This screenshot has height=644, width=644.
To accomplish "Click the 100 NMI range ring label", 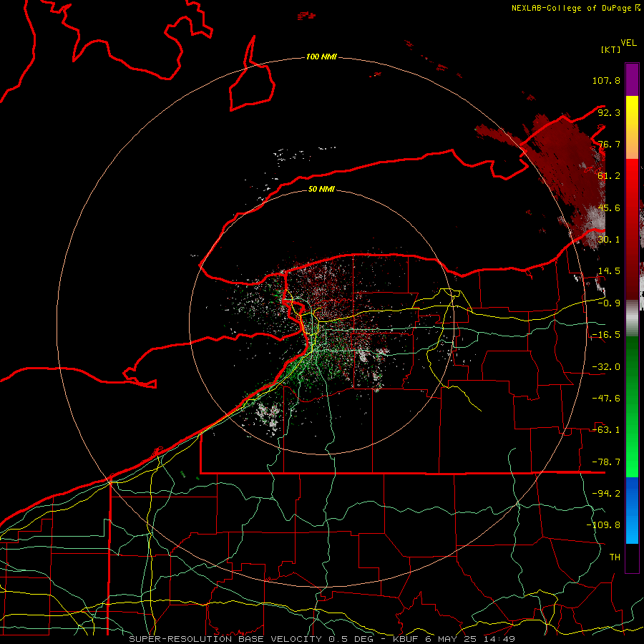I will (321, 57).
